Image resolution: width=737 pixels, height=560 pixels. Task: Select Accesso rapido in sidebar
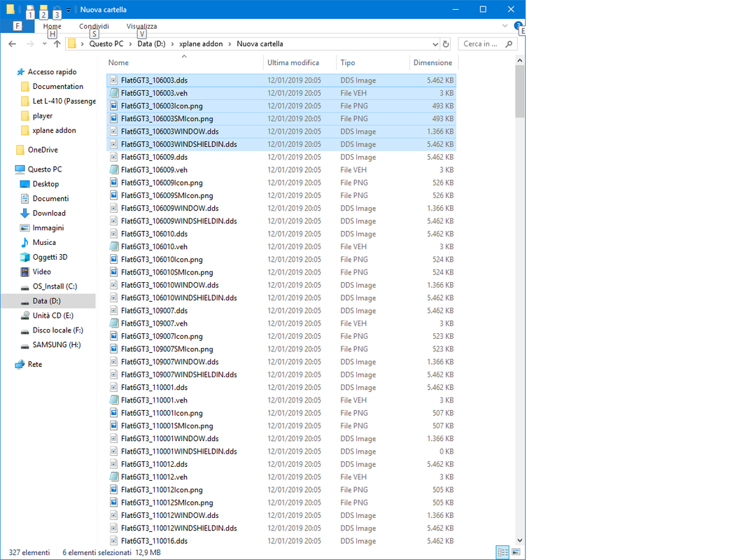(x=52, y=71)
